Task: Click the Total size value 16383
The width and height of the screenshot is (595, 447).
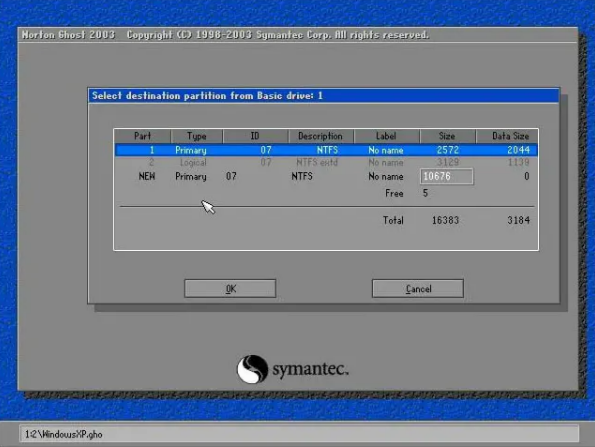Action: tap(445, 220)
